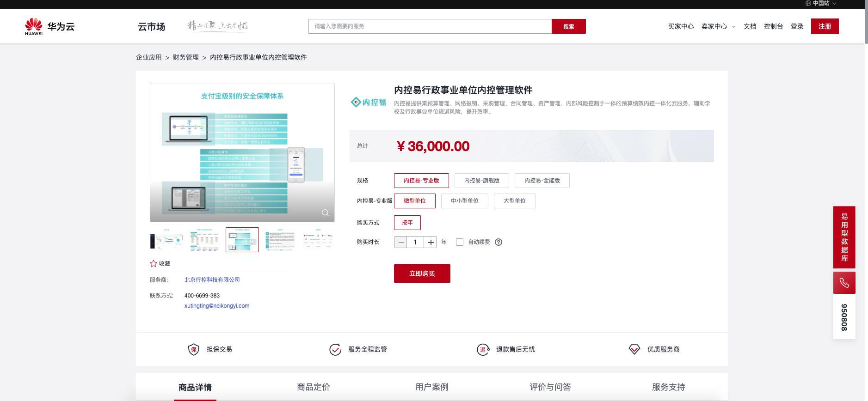The image size is (868, 401).
Task: Click the 退款售后无忧 refund icon
Action: 483,349
